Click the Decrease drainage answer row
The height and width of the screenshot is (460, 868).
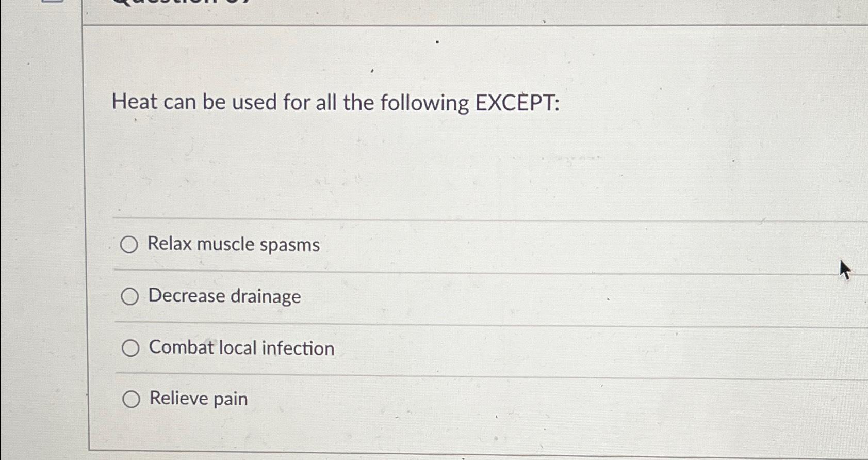coord(361,296)
